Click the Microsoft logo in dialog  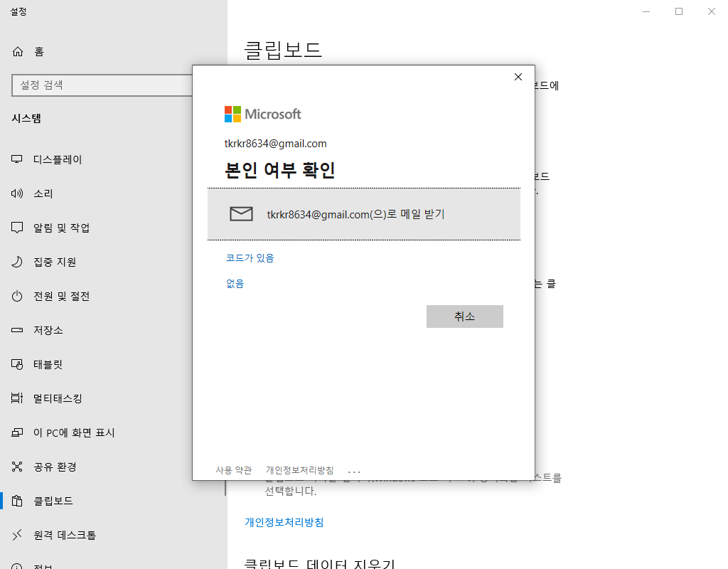click(263, 115)
